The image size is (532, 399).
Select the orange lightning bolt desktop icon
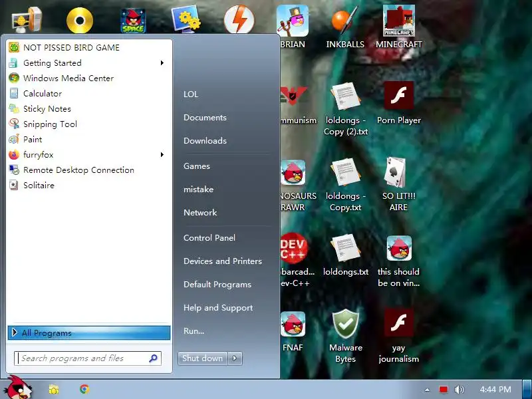point(239,20)
